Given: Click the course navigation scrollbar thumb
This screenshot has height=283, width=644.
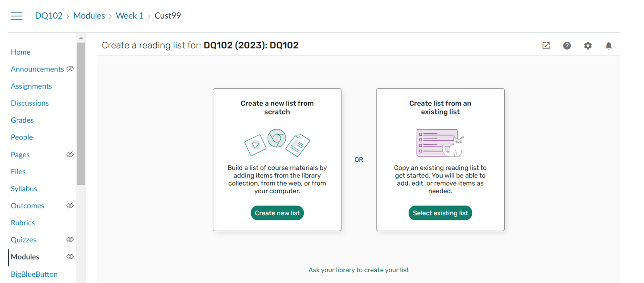Looking at the screenshot, I should coord(81,114).
